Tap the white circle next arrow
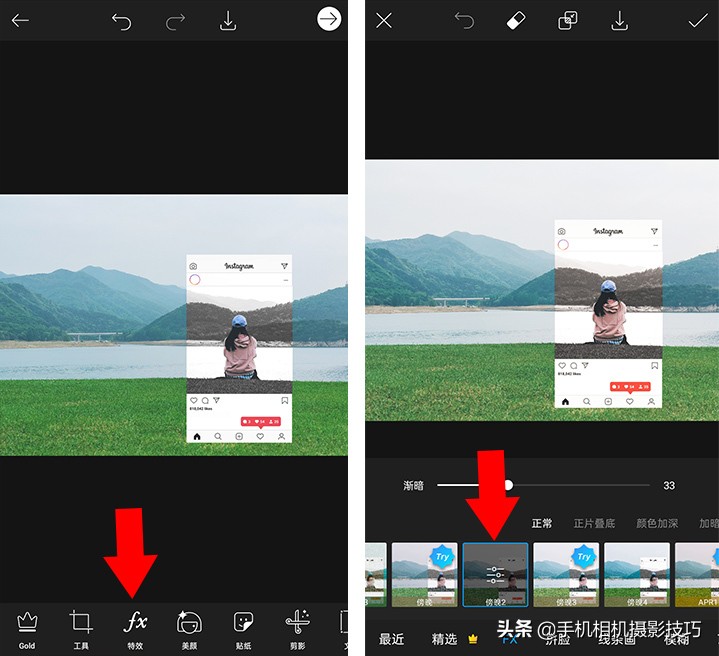 tap(329, 19)
